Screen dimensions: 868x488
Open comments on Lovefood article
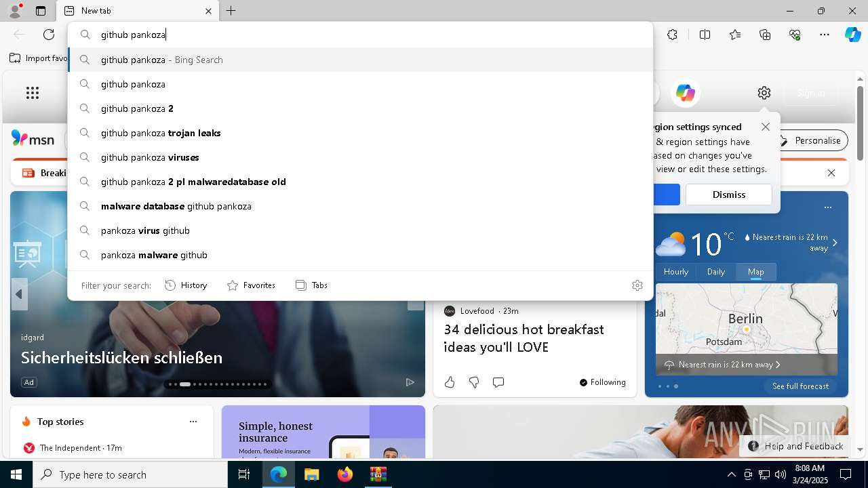pos(498,382)
